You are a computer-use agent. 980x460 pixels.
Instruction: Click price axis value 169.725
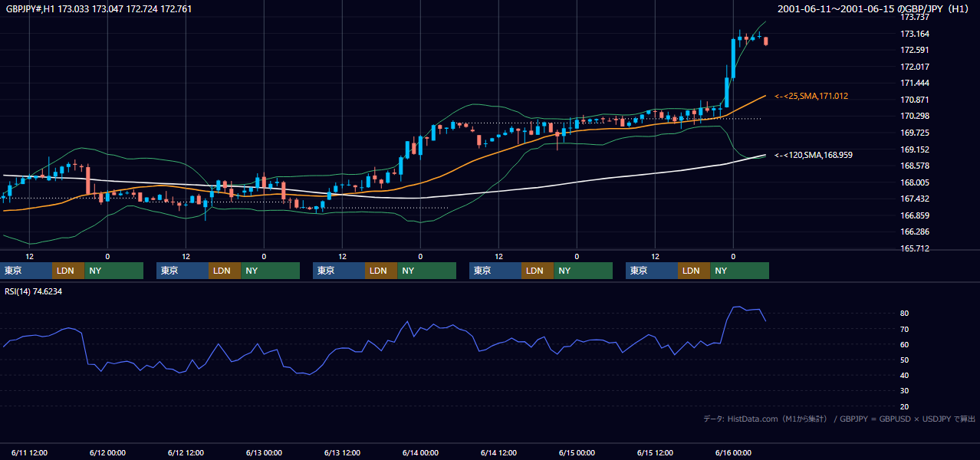(914, 133)
